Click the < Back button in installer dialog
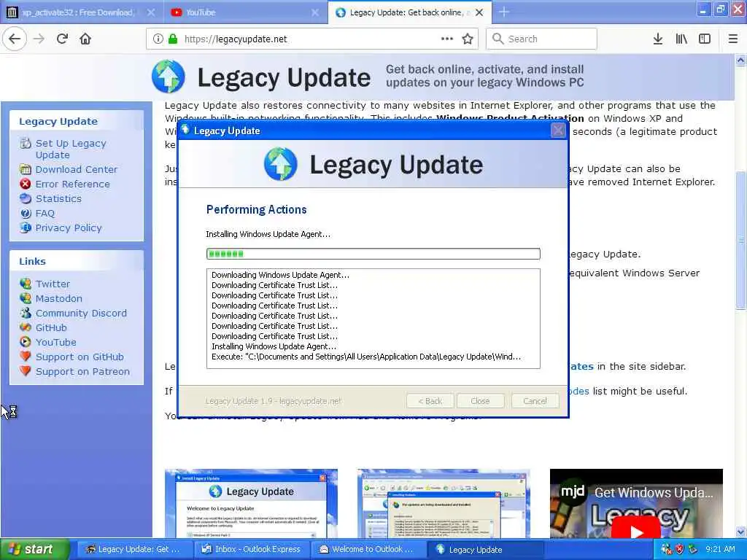Viewport: 747px width, 560px height. 430,401
